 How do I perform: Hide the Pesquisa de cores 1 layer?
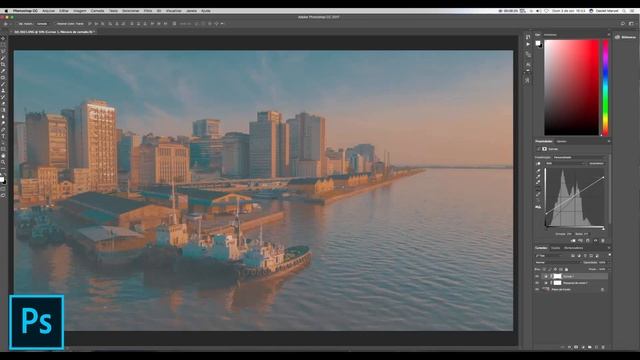[x=537, y=282]
